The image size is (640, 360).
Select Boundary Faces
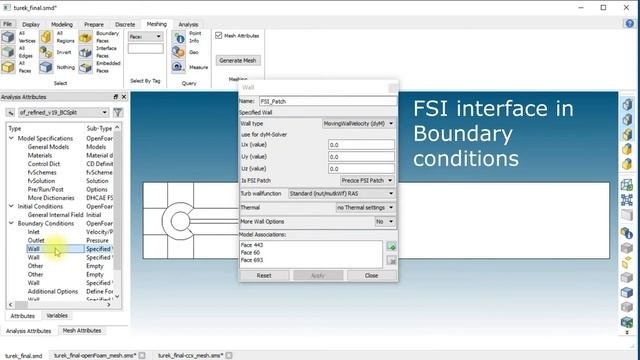click(85, 37)
